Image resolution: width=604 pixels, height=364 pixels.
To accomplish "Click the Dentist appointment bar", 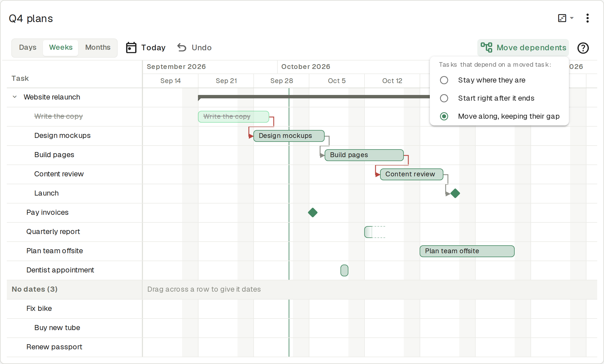I will [x=344, y=270].
